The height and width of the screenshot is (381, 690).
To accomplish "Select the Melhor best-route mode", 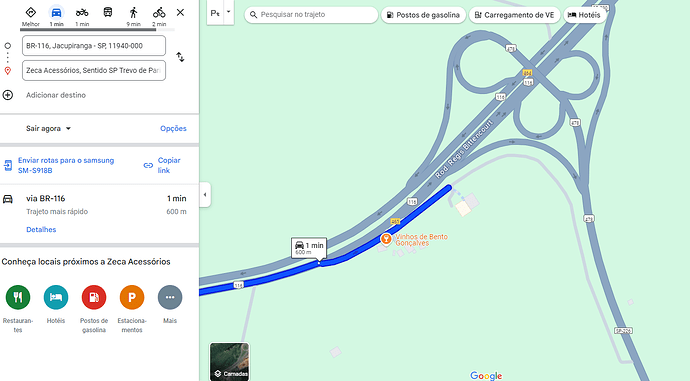I will click(31, 13).
